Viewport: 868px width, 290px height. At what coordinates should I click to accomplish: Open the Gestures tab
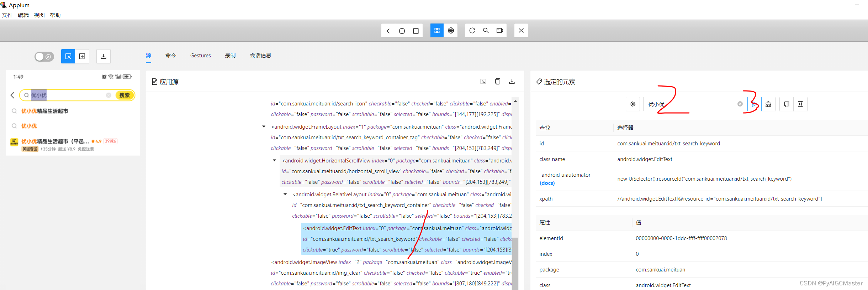coord(201,56)
